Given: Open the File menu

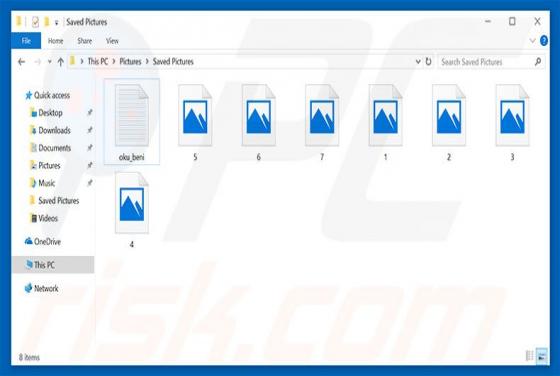Looking at the screenshot, I should (x=26, y=41).
